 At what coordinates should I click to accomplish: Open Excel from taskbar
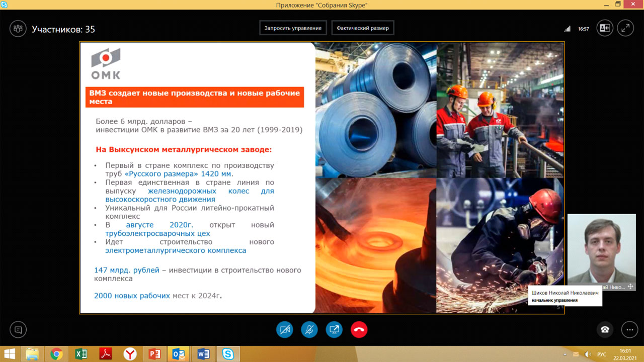click(x=81, y=354)
